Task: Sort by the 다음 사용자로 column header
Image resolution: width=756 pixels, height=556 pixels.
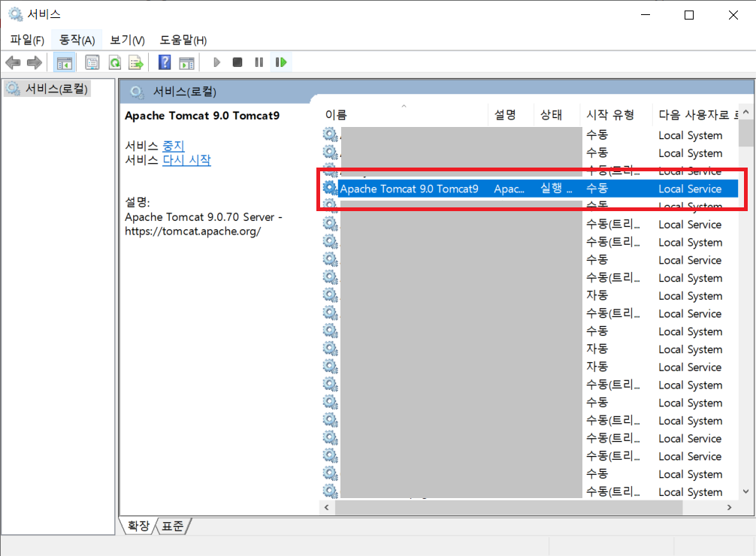Action: pos(695,115)
